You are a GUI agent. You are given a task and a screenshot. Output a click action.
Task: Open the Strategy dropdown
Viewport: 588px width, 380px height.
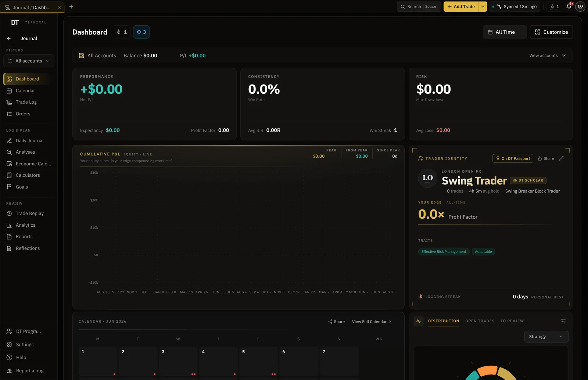546,337
